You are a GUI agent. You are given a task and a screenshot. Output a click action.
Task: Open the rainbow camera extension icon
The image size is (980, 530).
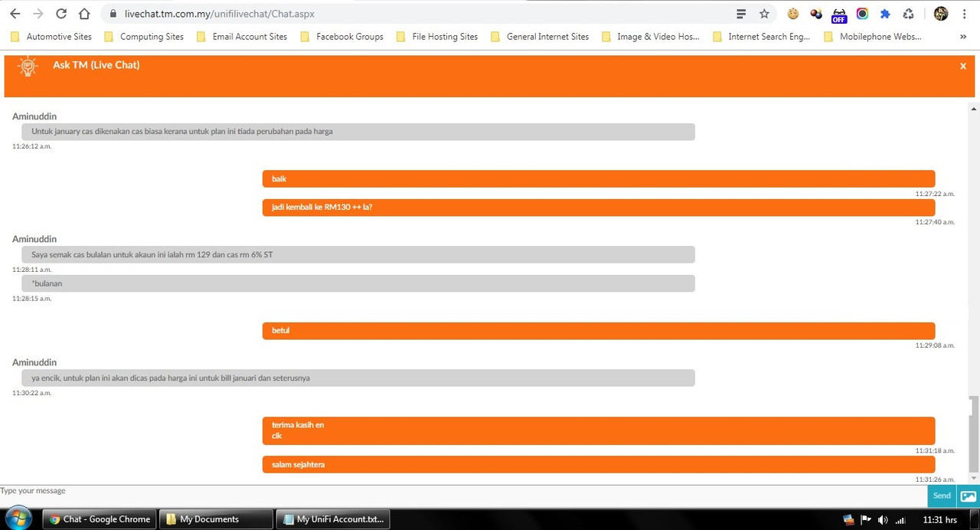[862, 14]
